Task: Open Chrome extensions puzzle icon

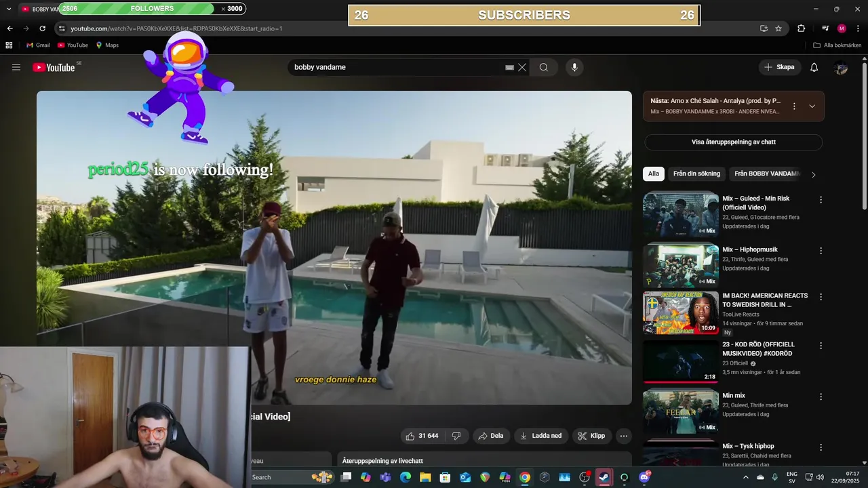Action: pyautogui.click(x=802, y=28)
